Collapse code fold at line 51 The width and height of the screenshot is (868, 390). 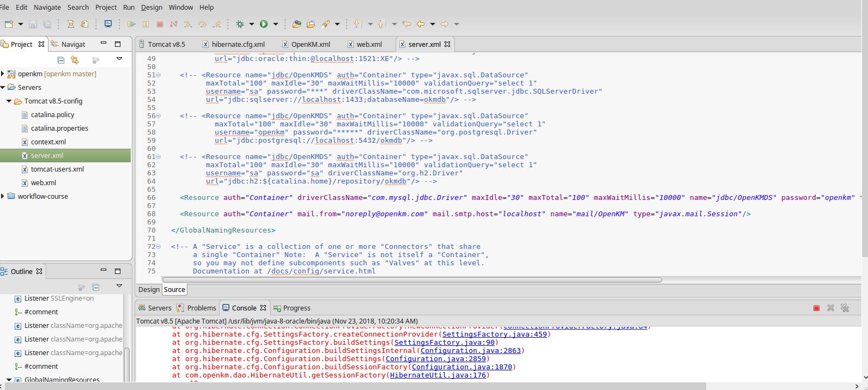coord(159,75)
